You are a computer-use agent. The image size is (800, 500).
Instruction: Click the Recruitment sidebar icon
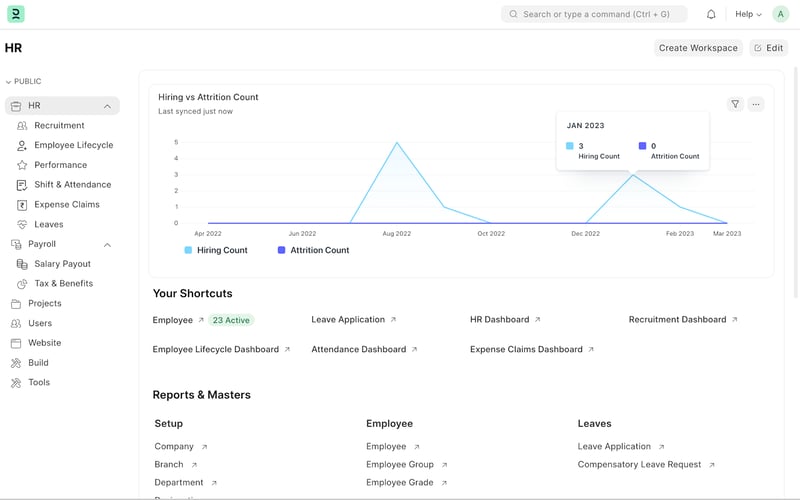22,126
